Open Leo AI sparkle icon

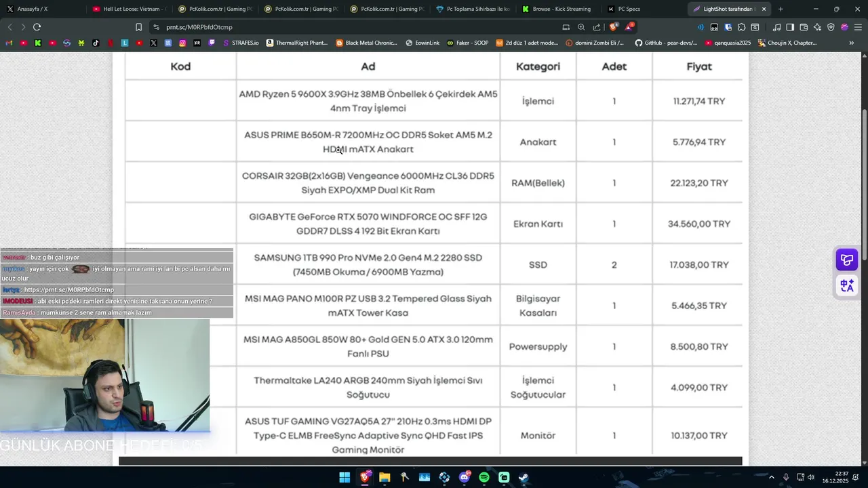click(x=817, y=27)
